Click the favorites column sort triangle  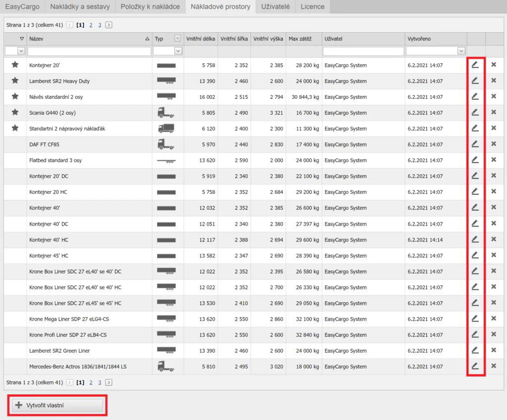tap(22, 39)
